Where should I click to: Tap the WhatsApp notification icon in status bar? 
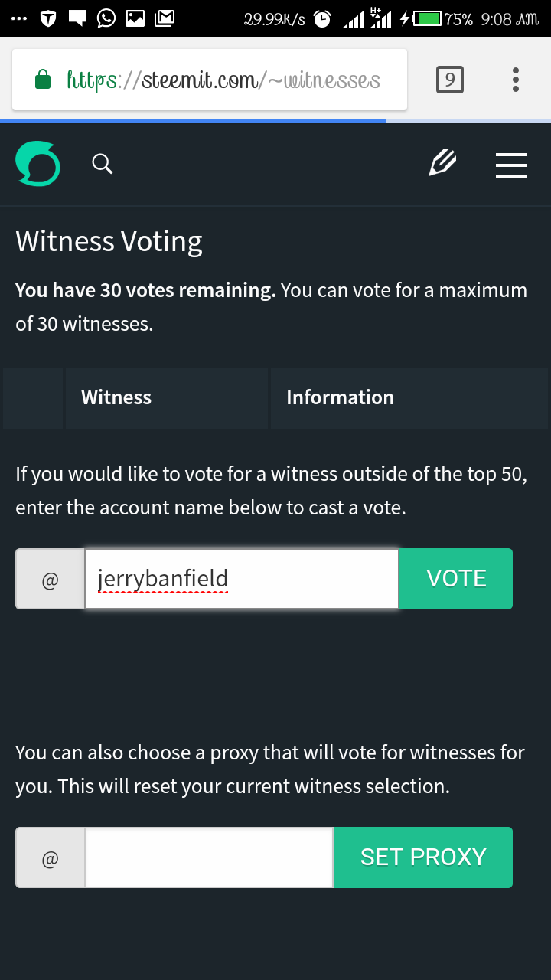click(106, 18)
